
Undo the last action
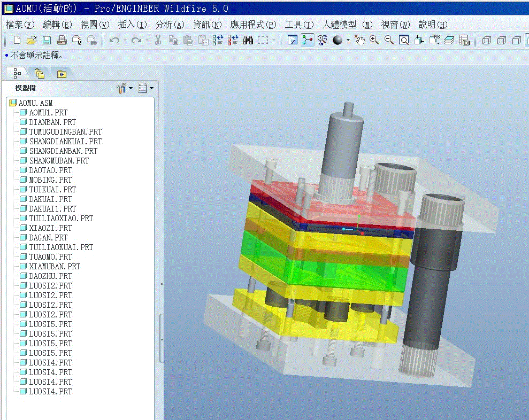pos(114,41)
